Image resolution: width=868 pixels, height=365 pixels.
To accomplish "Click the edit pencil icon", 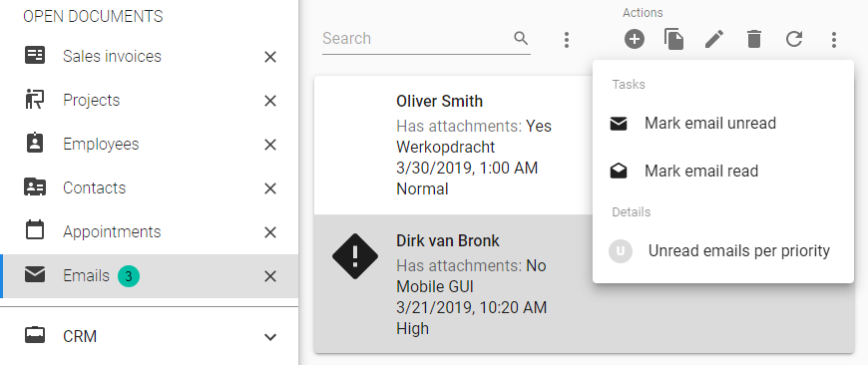I will 714,39.
